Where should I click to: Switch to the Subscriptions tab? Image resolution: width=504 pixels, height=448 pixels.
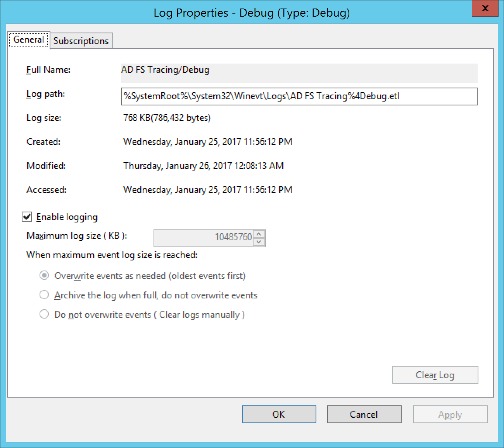(81, 41)
